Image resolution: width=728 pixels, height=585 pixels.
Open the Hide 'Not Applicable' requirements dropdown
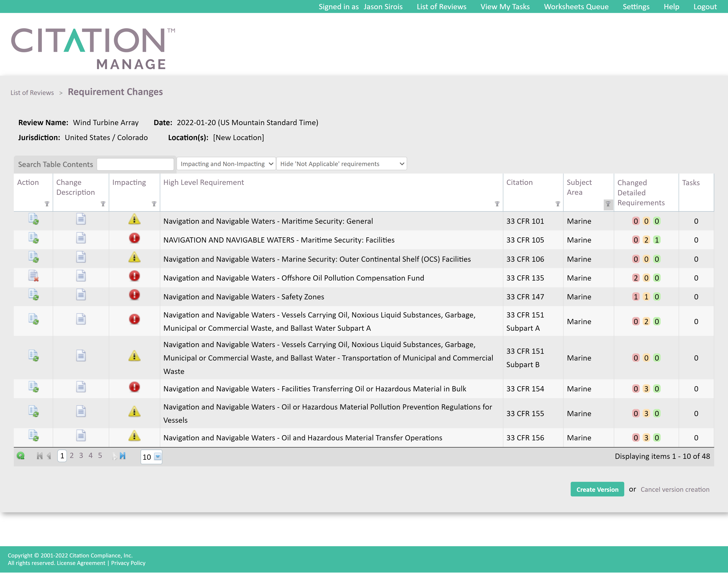[342, 164]
